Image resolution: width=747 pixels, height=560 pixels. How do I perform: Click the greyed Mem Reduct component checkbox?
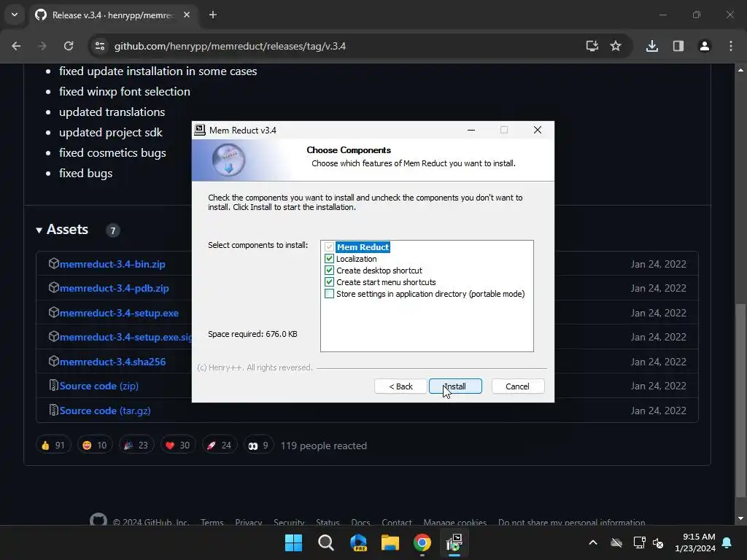click(x=329, y=246)
